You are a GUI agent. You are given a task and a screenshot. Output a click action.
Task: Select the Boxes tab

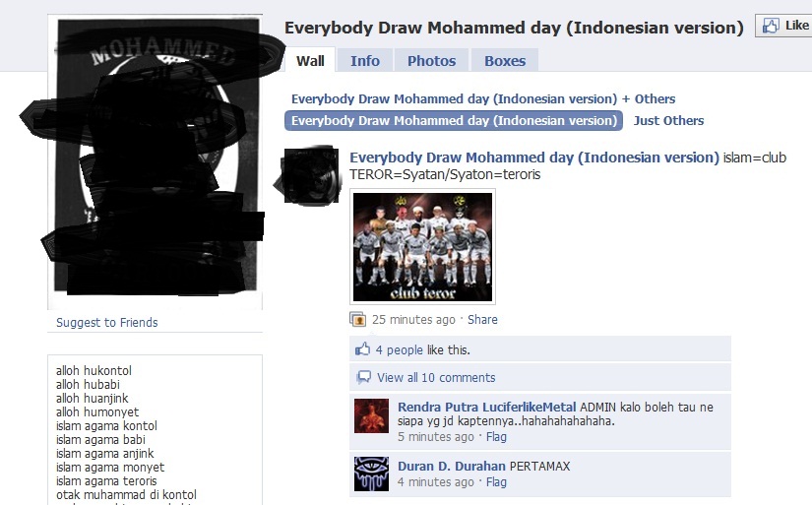[505, 61]
